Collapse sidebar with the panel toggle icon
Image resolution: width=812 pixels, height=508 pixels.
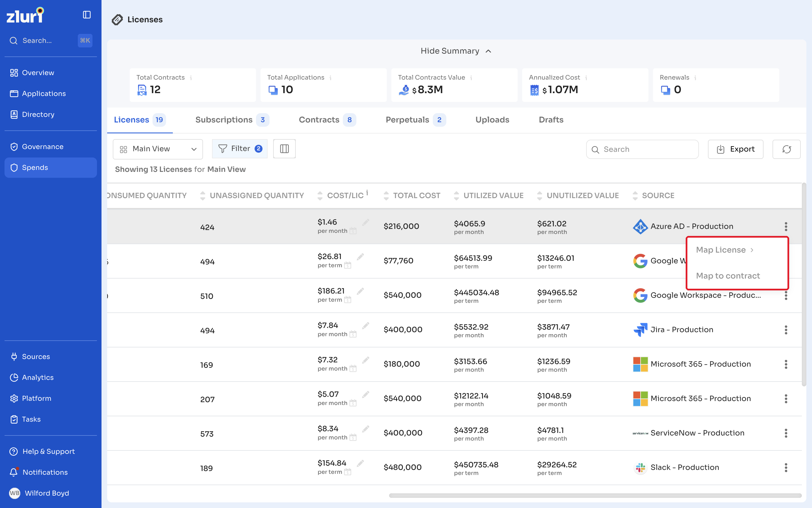click(x=87, y=15)
